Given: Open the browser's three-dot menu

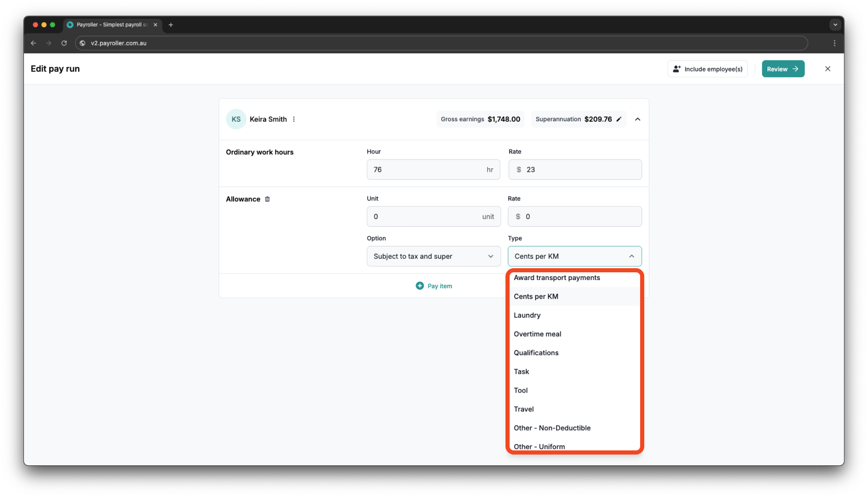Looking at the screenshot, I should point(834,43).
